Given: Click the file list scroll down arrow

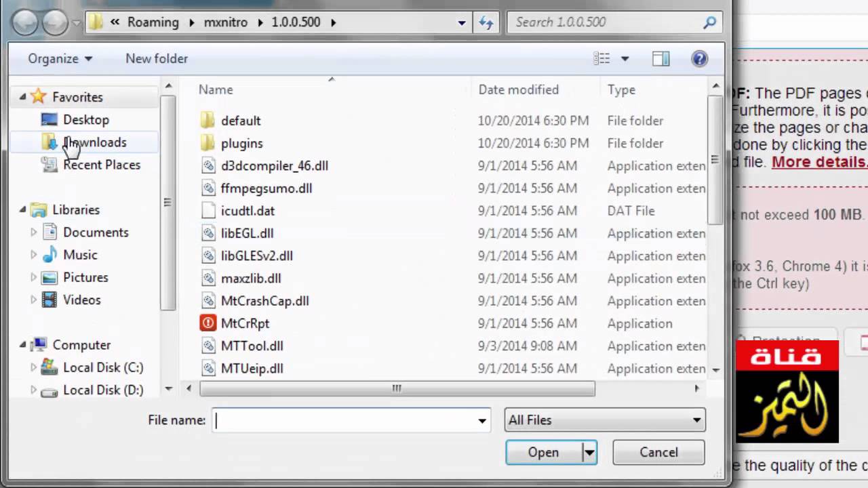Looking at the screenshot, I should 715,369.
